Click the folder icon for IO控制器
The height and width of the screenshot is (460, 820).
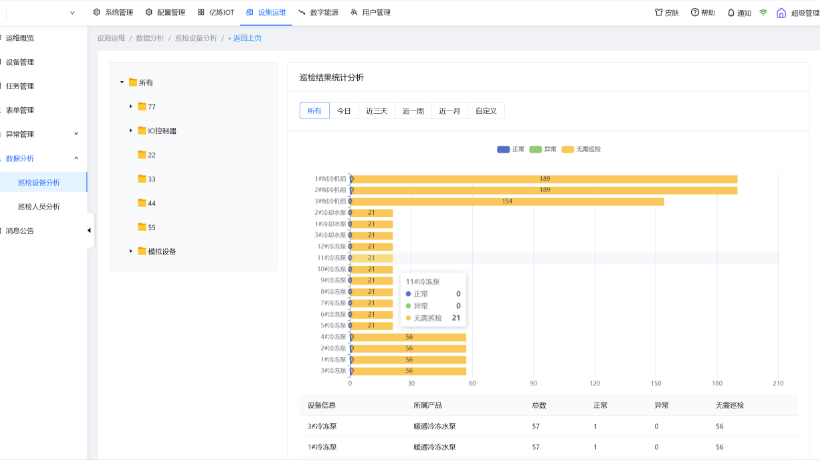point(142,130)
